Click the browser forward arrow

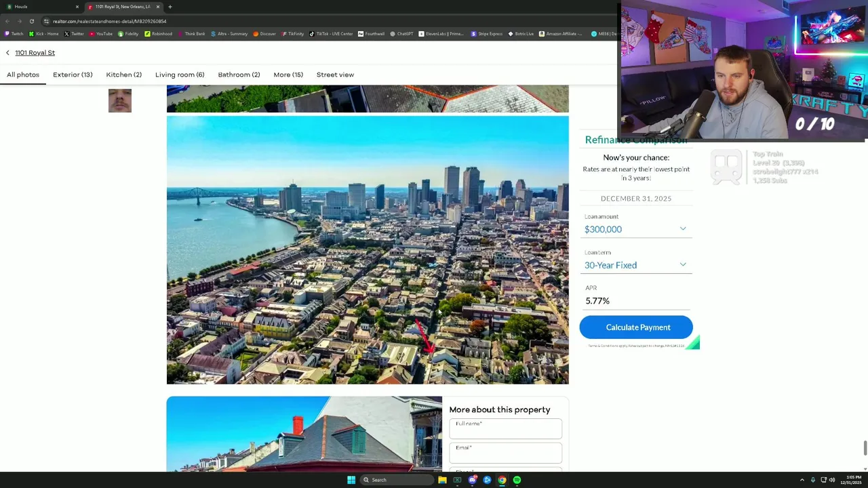pyautogui.click(x=19, y=21)
